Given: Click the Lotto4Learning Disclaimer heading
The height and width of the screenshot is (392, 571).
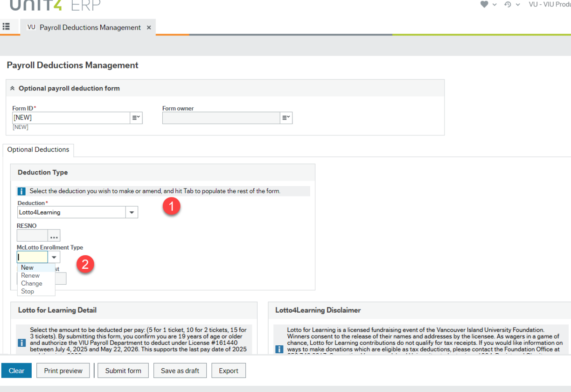Looking at the screenshot, I should [x=318, y=310].
